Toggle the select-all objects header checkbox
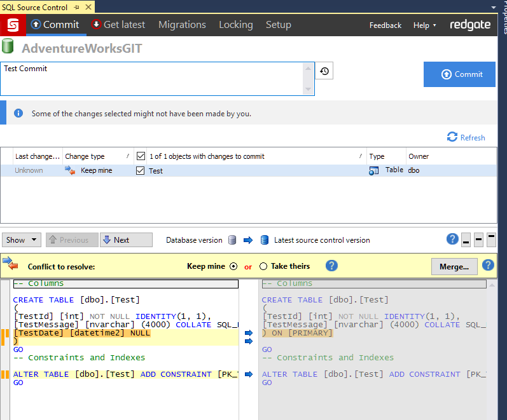The width and height of the screenshot is (507, 420). click(x=141, y=156)
